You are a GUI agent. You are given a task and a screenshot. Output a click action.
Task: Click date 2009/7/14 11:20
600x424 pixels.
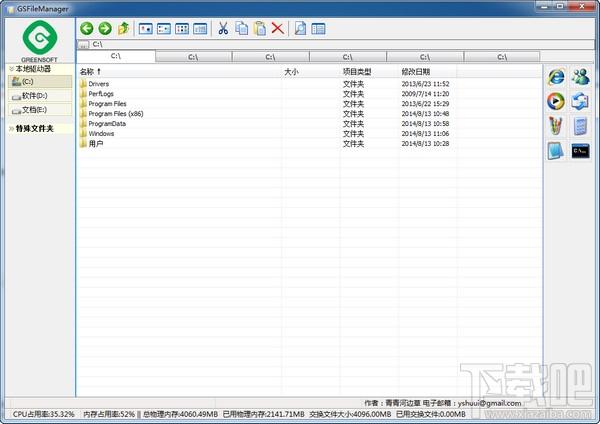click(x=425, y=94)
